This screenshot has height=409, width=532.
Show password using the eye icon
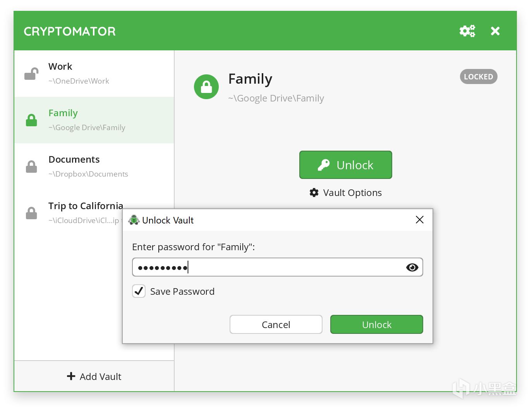[412, 267]
